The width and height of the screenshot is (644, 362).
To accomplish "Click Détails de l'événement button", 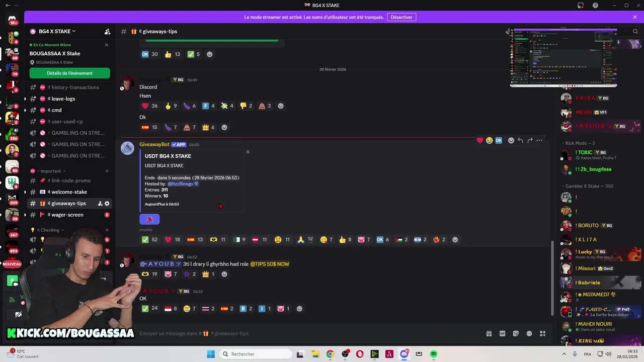I will pyautogui.click(x=69, y=73).
